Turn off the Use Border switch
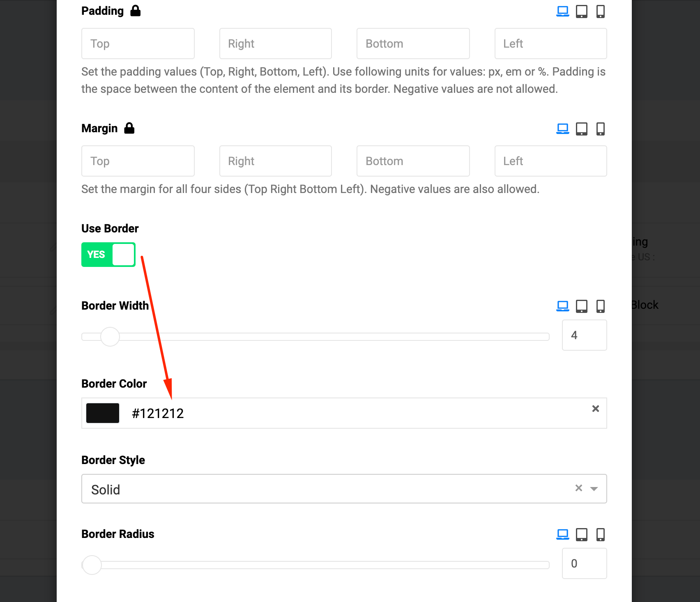Screen dimensions: 700x602 (108, 255)
